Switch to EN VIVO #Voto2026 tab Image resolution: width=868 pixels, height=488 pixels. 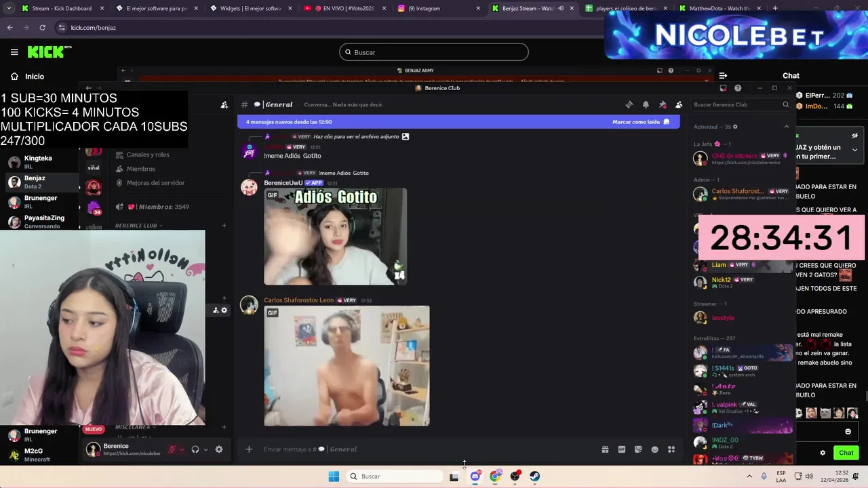(x=343, y=9)
